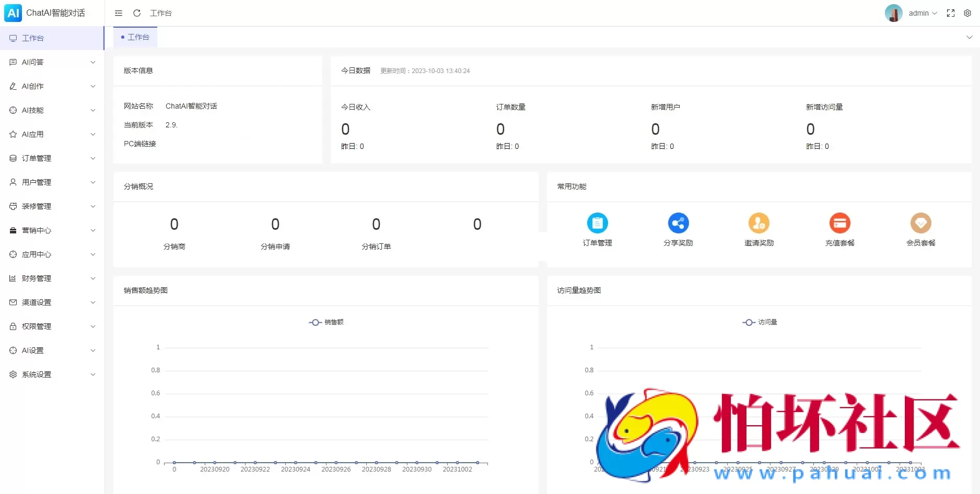This screenshot has width=980, height=494.
Task: Click the 分享奖励 share icon
Action: pos(678,224)
